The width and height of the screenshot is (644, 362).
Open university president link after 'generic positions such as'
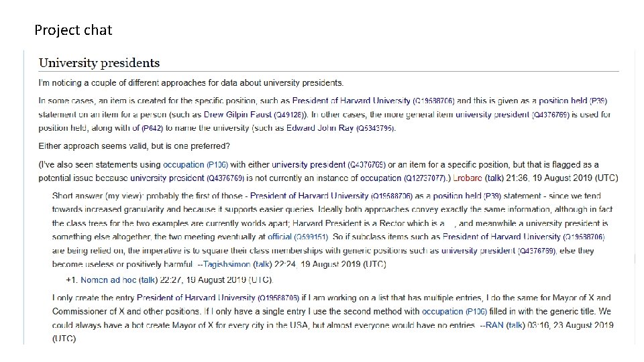(498, 251)
